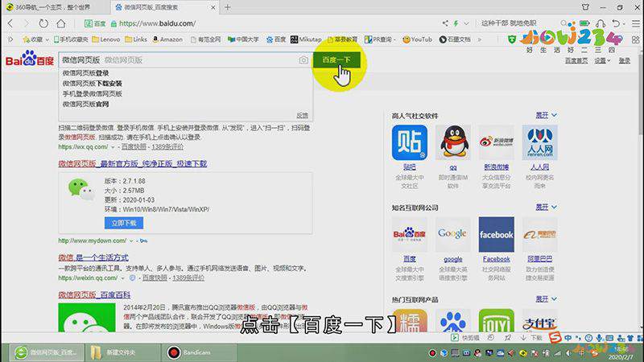This screenshot has width=644, height=362.
Task: Click the share icon in the address bar
Action: tap(445, 23)
